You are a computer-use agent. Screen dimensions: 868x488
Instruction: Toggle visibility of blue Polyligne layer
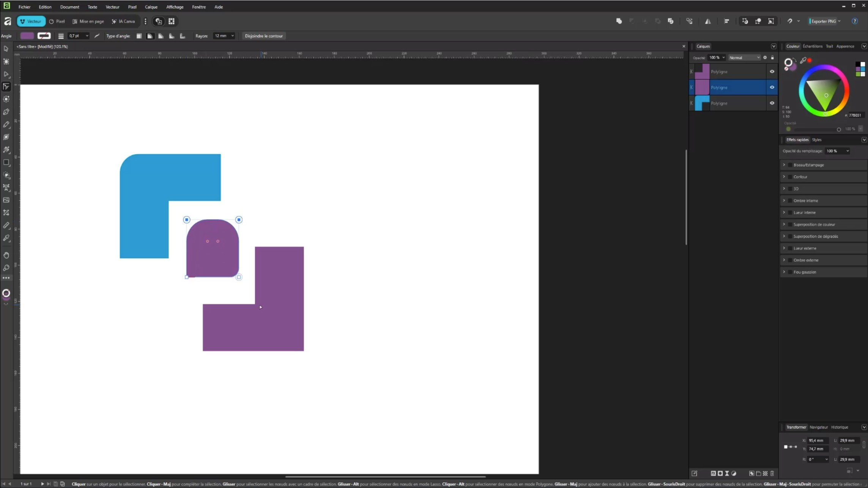(x=772, y=103)
